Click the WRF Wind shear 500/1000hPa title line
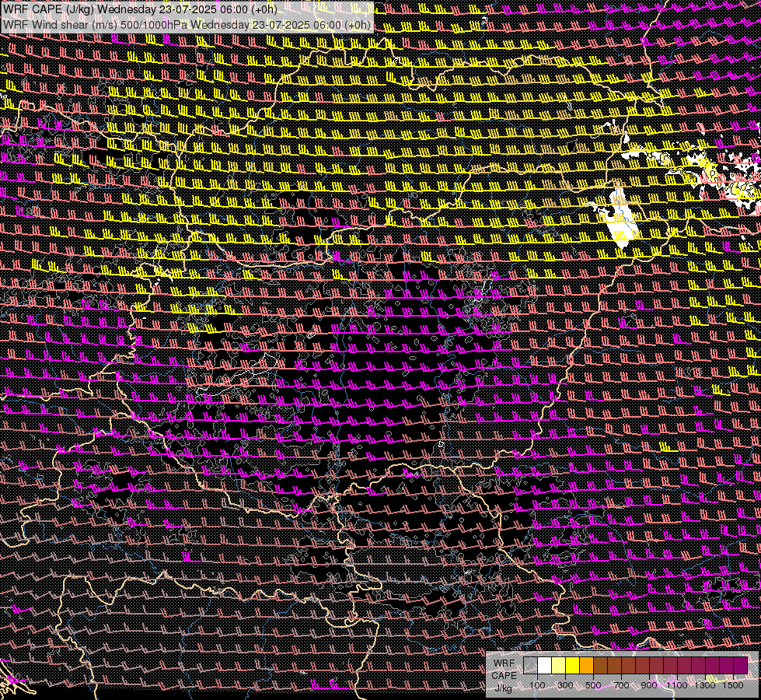Viewport: 761px width, 700px height. tap(187, 25)
